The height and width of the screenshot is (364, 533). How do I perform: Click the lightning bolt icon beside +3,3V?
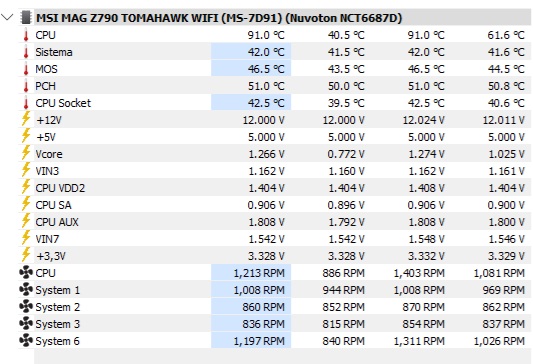click(26, 255)
